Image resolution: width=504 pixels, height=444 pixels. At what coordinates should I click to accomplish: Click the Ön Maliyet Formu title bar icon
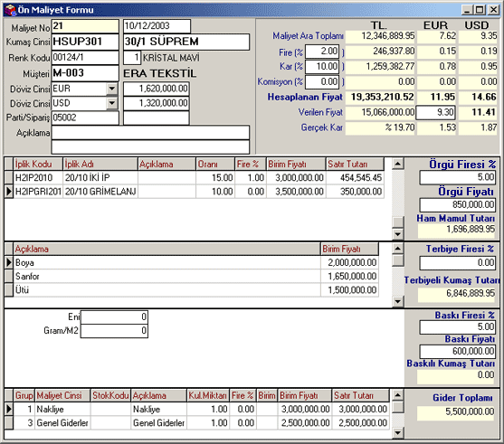11,10
